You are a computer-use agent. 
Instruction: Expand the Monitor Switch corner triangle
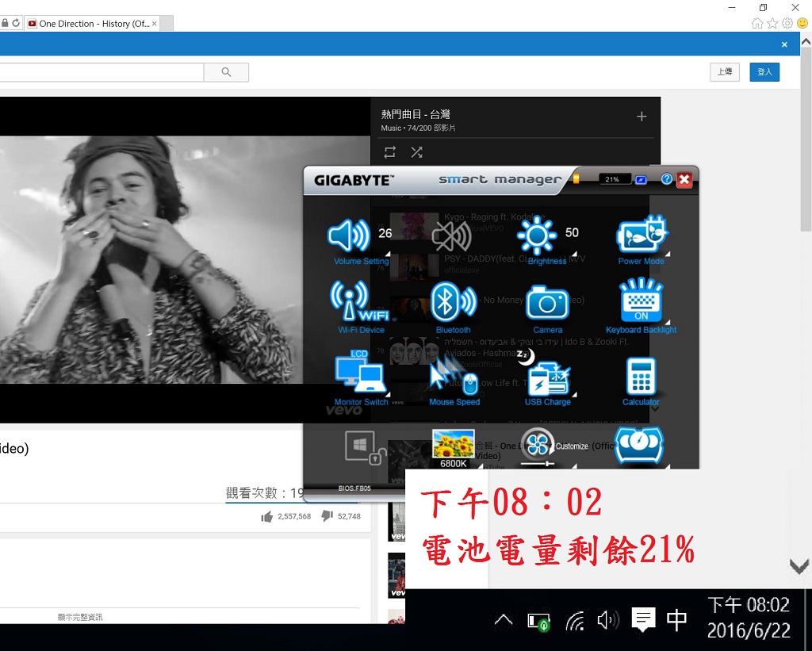point(387,395)
